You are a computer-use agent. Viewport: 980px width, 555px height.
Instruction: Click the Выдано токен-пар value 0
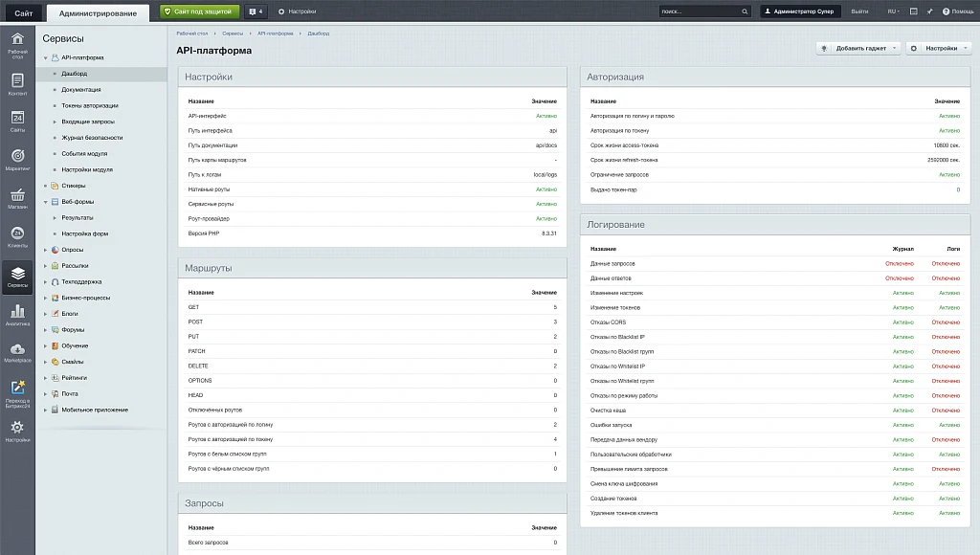[957, 189]
